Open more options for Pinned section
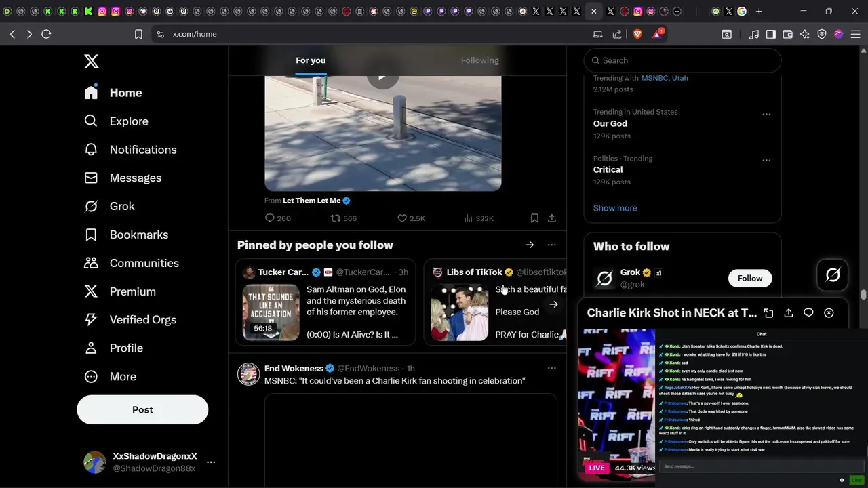Viewport: 868px width, 488px height. pyautogui.click(x=552, y=245)
